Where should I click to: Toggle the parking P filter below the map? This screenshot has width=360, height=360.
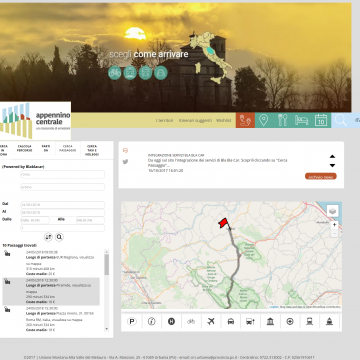pyautogui.click(x=132, y=322)
